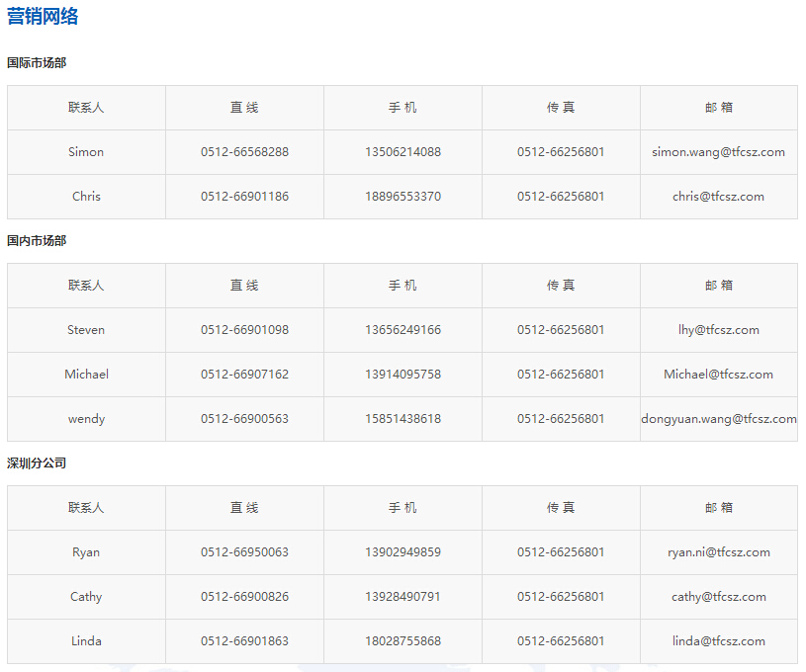
Task: Click the linda@tfcsz.com email link
Action: click(718, 641)
